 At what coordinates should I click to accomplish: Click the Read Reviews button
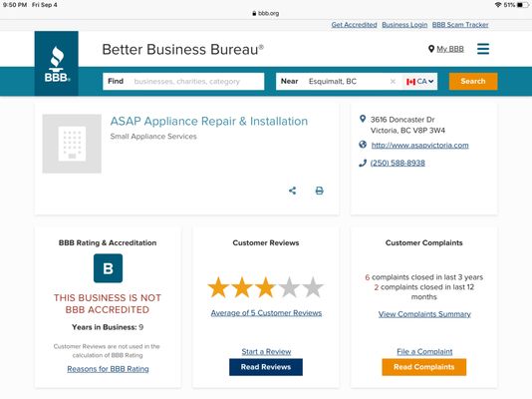(266, 367)
